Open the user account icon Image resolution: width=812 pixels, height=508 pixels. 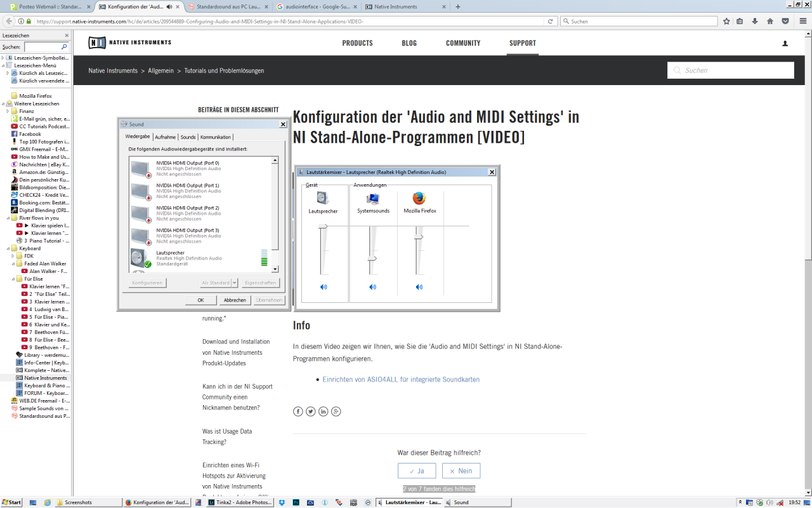785,43
